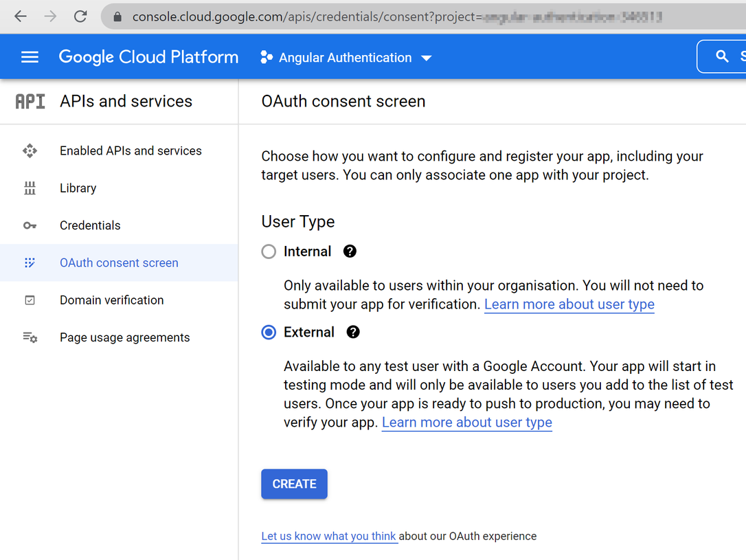Click the CREATE button
This screenshot has height=560, width=746.
click(294, 484)
